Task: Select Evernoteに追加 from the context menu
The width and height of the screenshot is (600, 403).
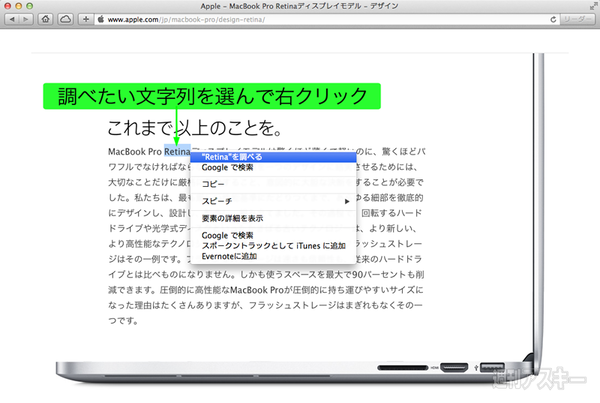Action: click(x=273, y=256)
